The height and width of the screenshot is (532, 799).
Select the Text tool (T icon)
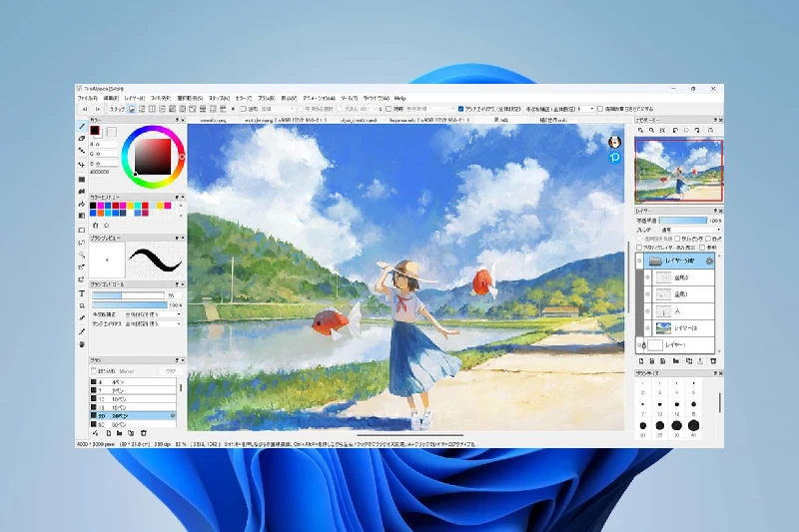pos(82,294)
